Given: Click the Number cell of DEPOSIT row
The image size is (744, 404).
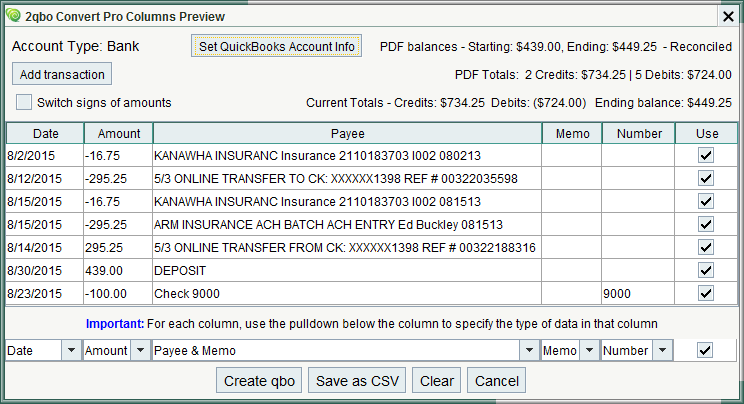Looking at the screenshot, I should (639, 270).
